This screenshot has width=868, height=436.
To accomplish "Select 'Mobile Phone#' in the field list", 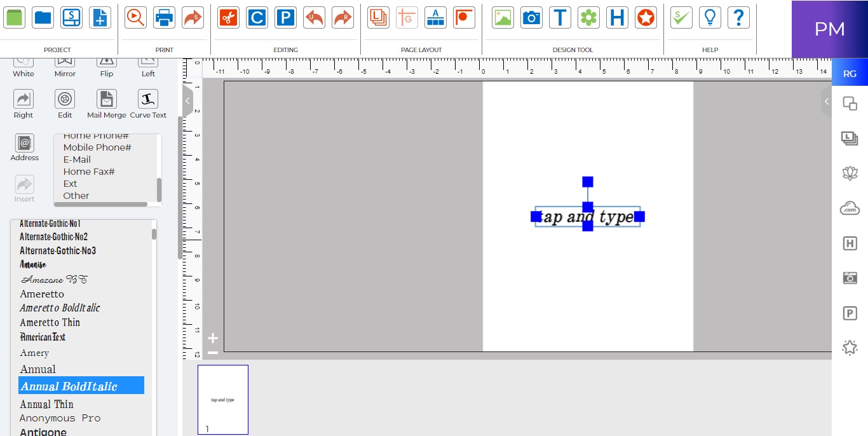I will 97,147.
